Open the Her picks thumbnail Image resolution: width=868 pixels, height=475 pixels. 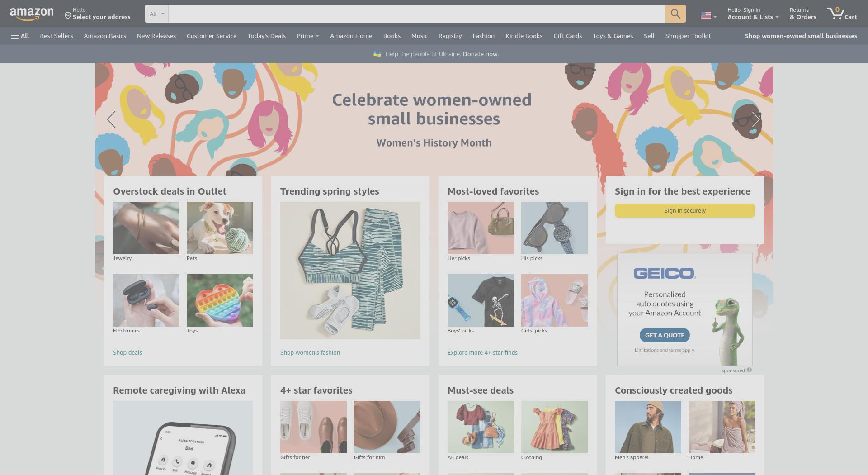[481, 228]
